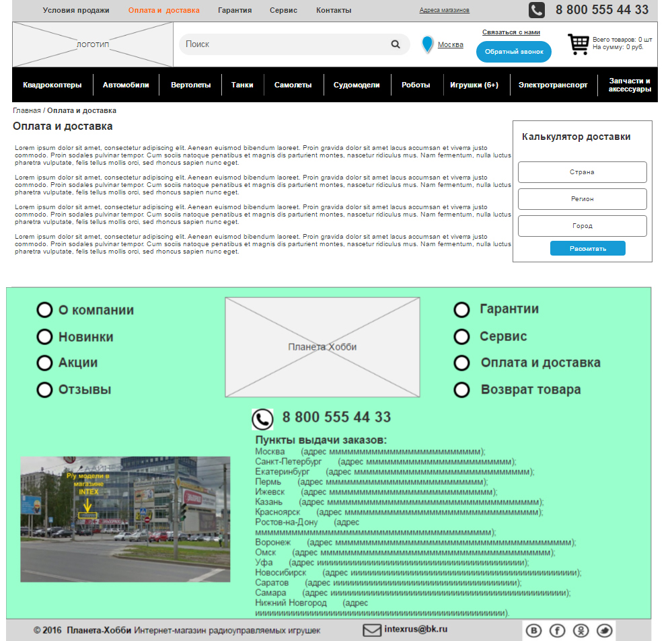Open the Судомодели category
This screenshot has width=672, height=641.
(x=357, y=85)
